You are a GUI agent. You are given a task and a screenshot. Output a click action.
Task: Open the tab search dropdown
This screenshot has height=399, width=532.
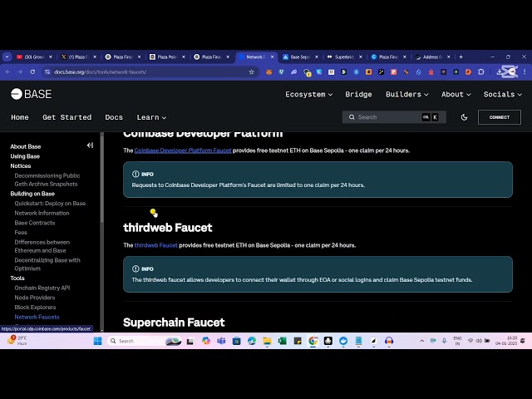pos(7,57)
